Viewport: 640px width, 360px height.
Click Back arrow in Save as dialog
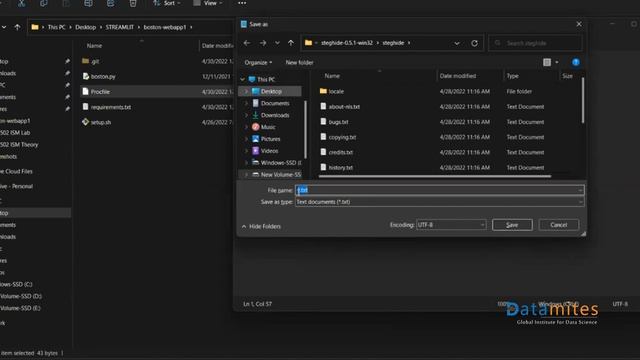tap(247, 43)
